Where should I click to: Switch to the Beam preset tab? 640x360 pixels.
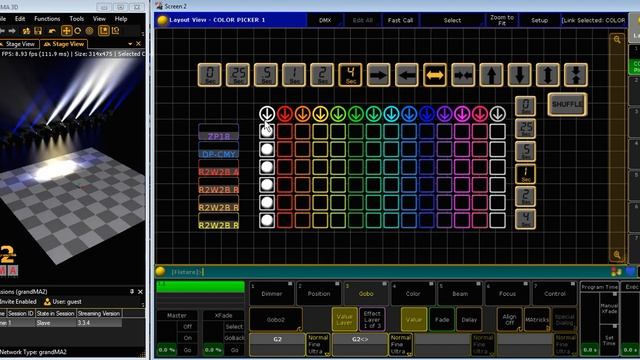point(460,293)
